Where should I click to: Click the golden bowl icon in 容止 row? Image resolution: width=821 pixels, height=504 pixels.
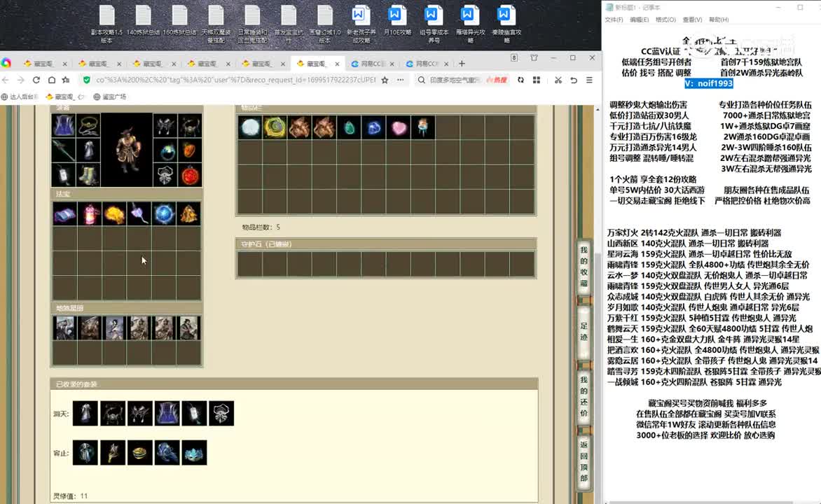[x=139, y=453]
